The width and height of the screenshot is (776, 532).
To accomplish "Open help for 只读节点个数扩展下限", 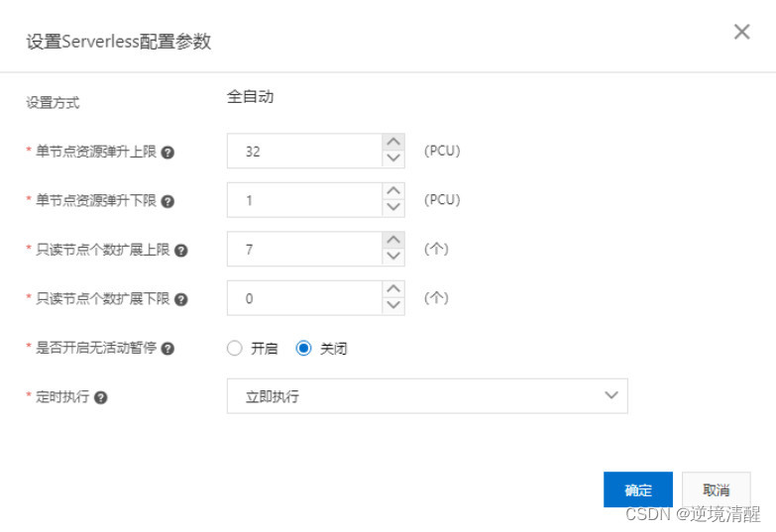I will (181, 299).
